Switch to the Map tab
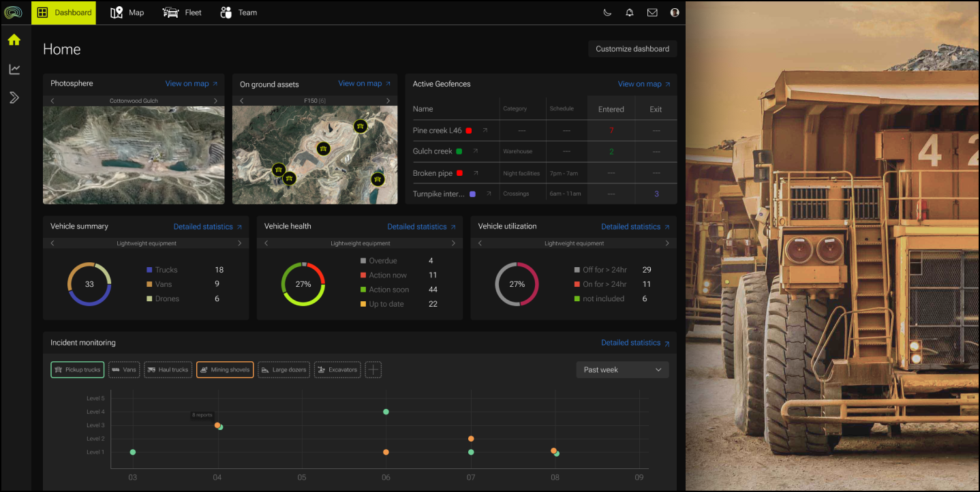Screen dimensions: 980x492 (127, 12)
